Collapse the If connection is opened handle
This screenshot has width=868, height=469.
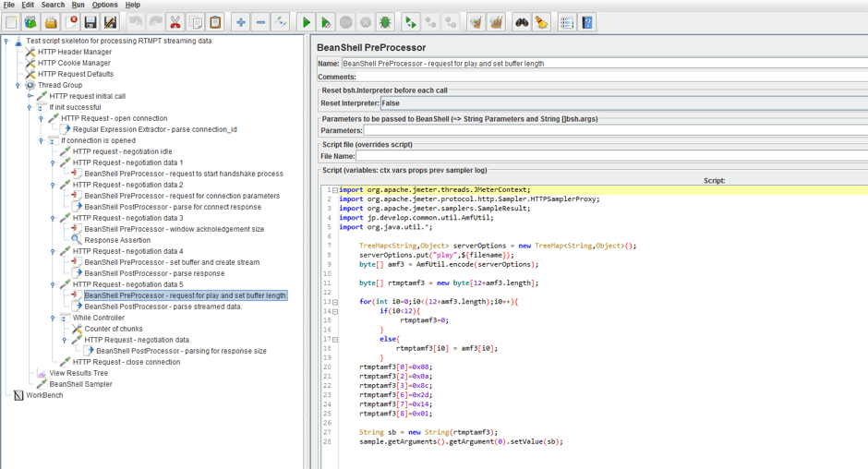[41, 140]
